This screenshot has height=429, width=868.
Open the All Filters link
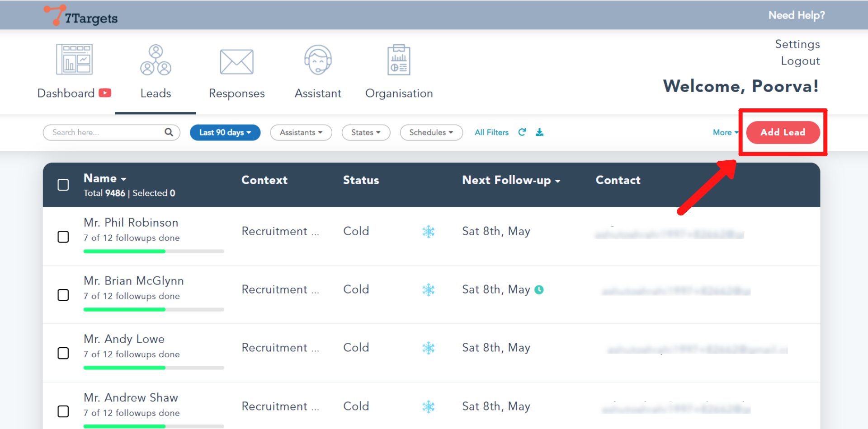pos(491,132)
